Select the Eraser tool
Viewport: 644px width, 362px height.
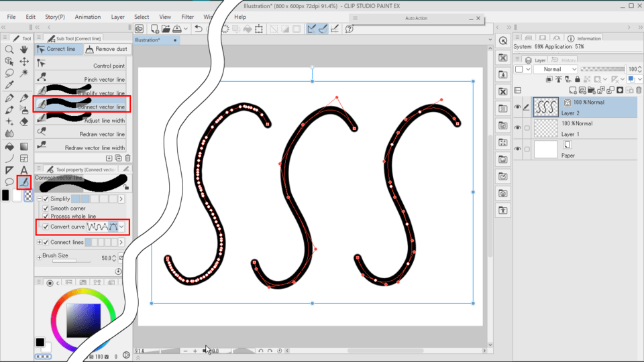point(24,121)
